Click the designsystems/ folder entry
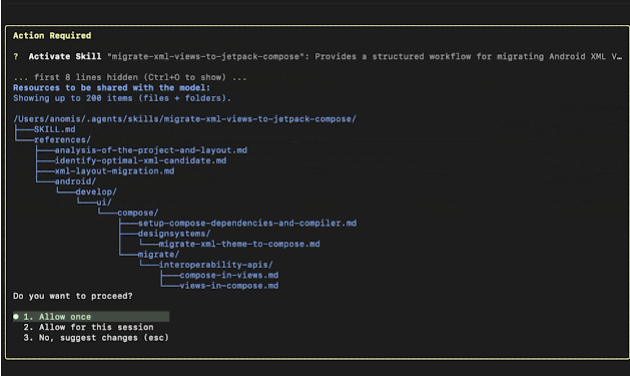630x376 pixels. tap(174, 233)
